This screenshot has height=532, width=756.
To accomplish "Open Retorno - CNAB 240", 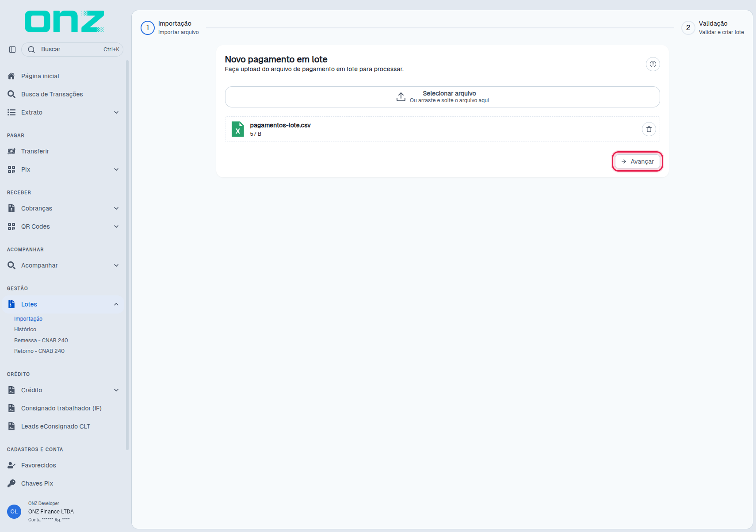I will point(39,351).
